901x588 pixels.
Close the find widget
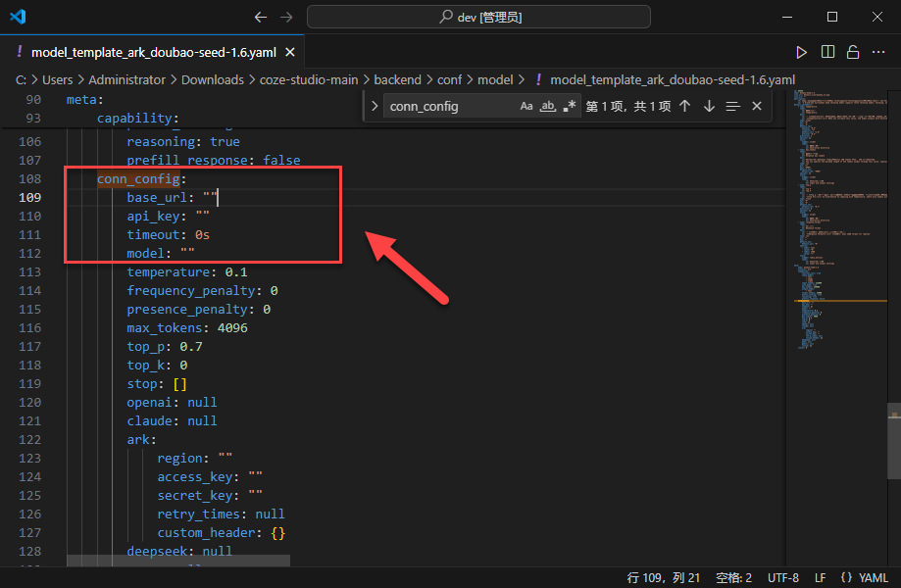click(756, 106)
